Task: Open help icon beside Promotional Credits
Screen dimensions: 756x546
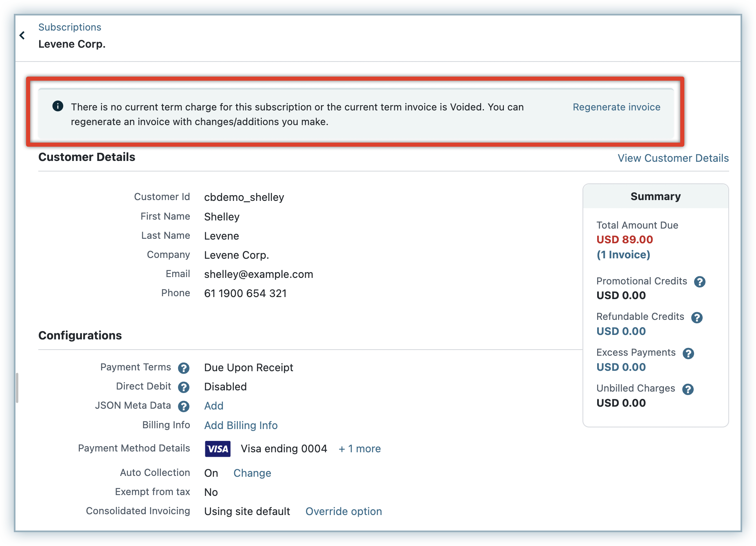Action: [700, 282]
